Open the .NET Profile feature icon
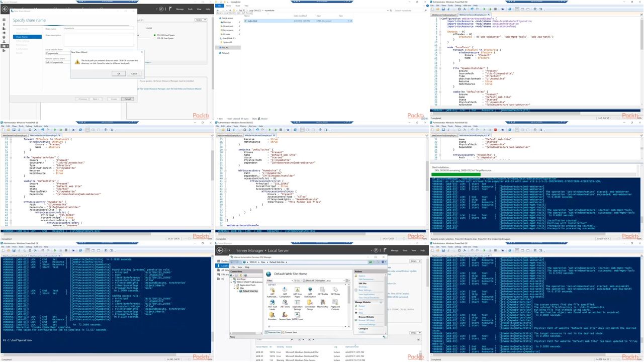This screenshot has width=644, height=362. tap(323, 292)
